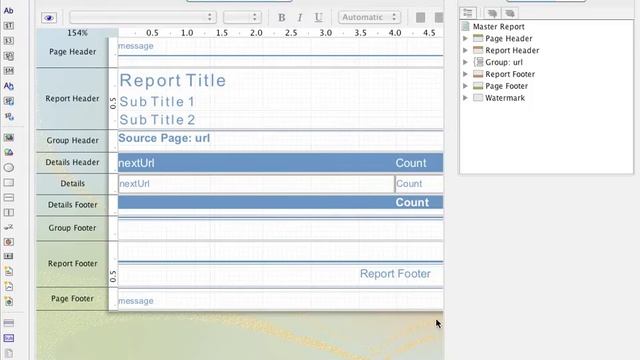This screenshot has width=640, height=360.
Task: Expand the Report Footer tree node
Action: point(465,74)
